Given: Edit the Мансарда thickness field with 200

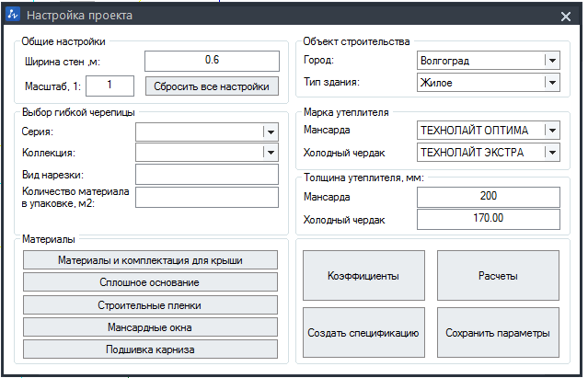Looking at the screenshot, I should point(489,197).
